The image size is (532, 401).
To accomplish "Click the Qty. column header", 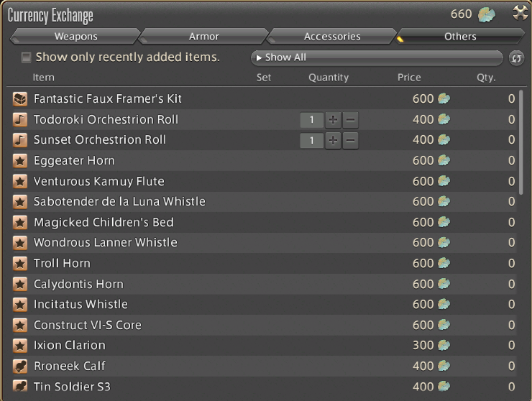I will (486, 78).
